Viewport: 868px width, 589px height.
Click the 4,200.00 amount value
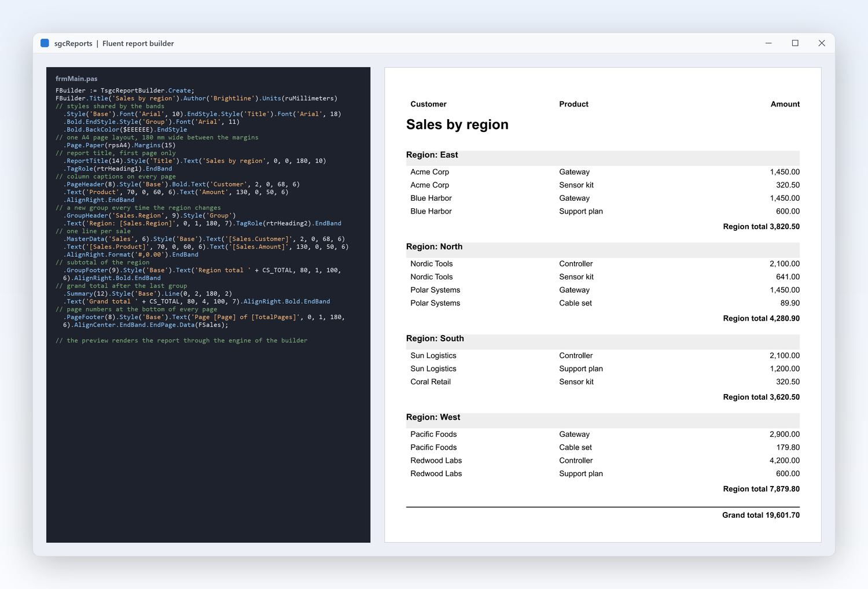click(785, 461)
